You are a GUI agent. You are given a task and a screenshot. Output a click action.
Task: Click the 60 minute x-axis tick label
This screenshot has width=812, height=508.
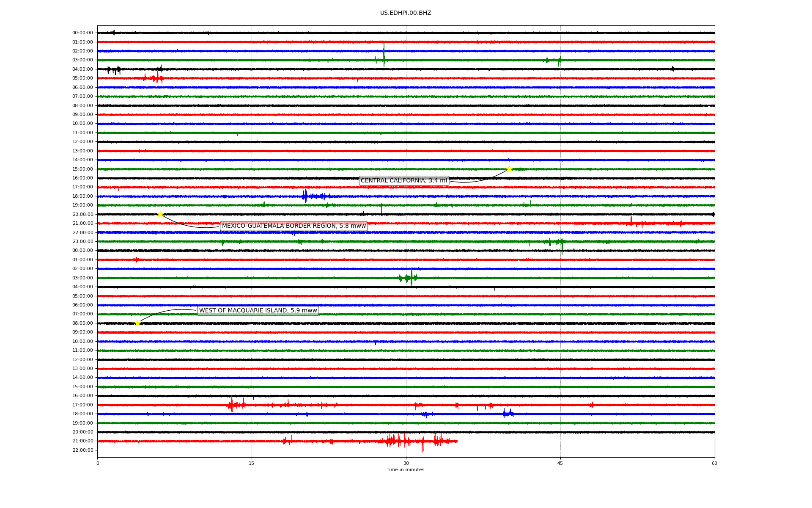pos(714,463)
